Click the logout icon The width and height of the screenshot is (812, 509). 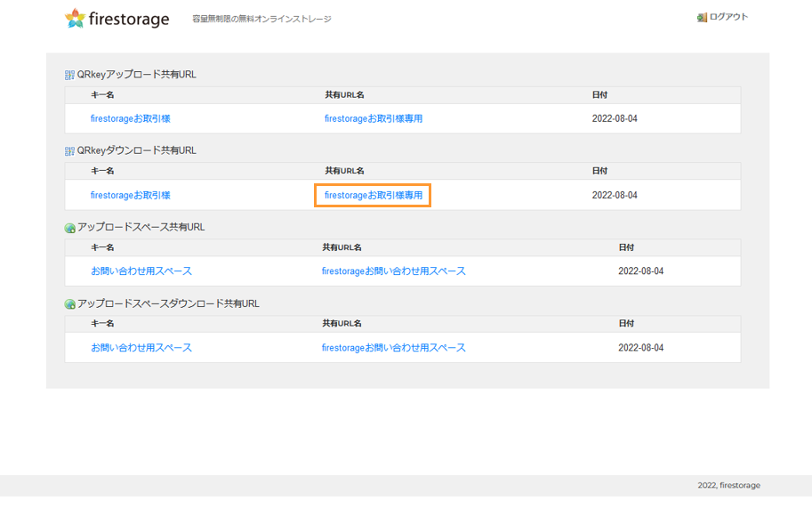pos(702,18)
